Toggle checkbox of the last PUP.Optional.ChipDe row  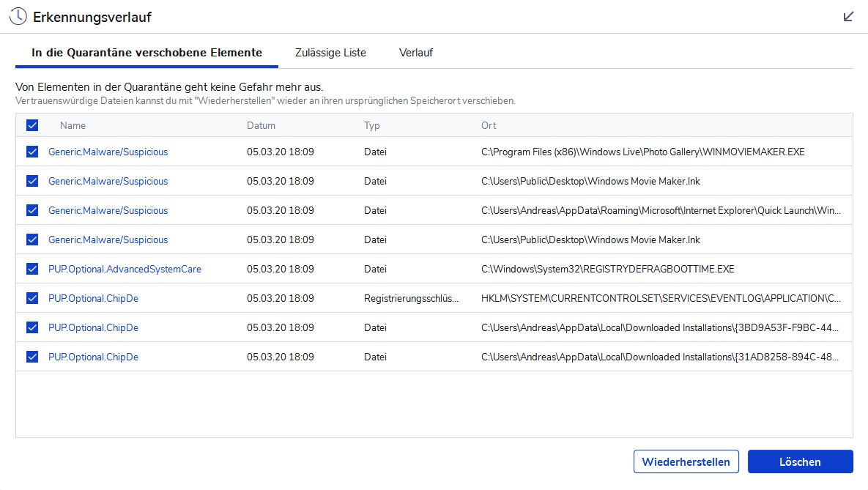click(32, 357)
